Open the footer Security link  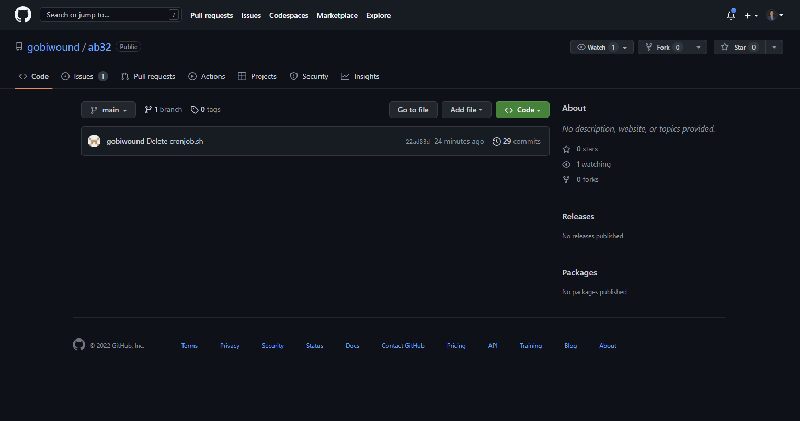(272, 345)
